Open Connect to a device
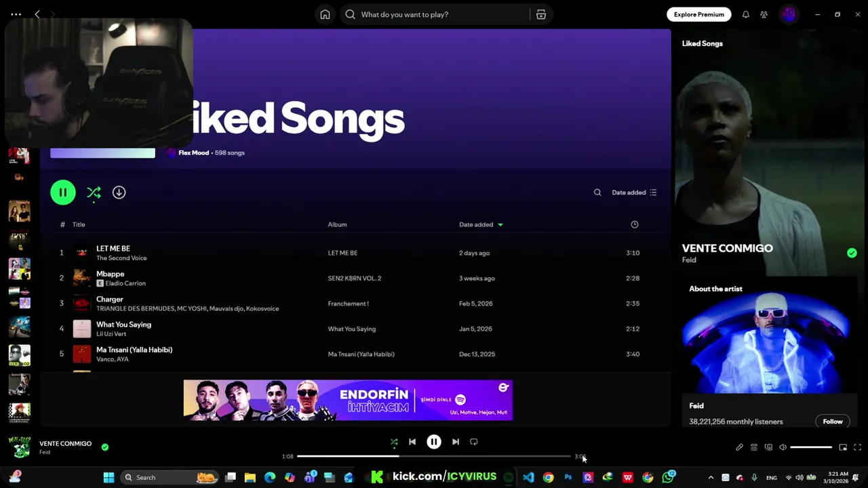 [x=768, y=447]
